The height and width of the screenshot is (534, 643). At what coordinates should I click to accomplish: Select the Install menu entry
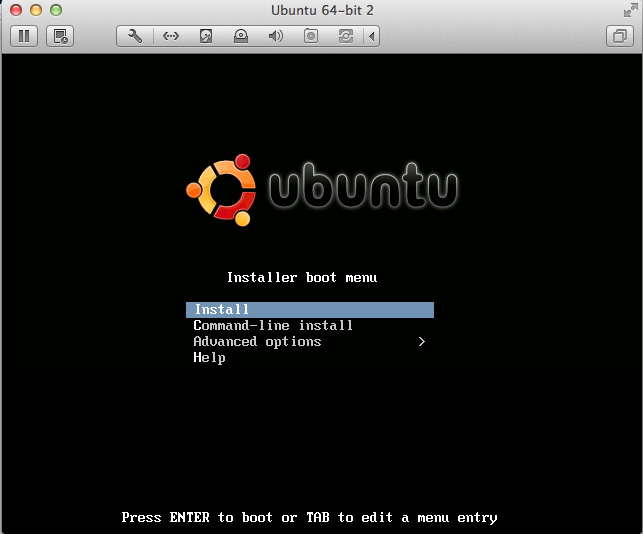[310, 310]
